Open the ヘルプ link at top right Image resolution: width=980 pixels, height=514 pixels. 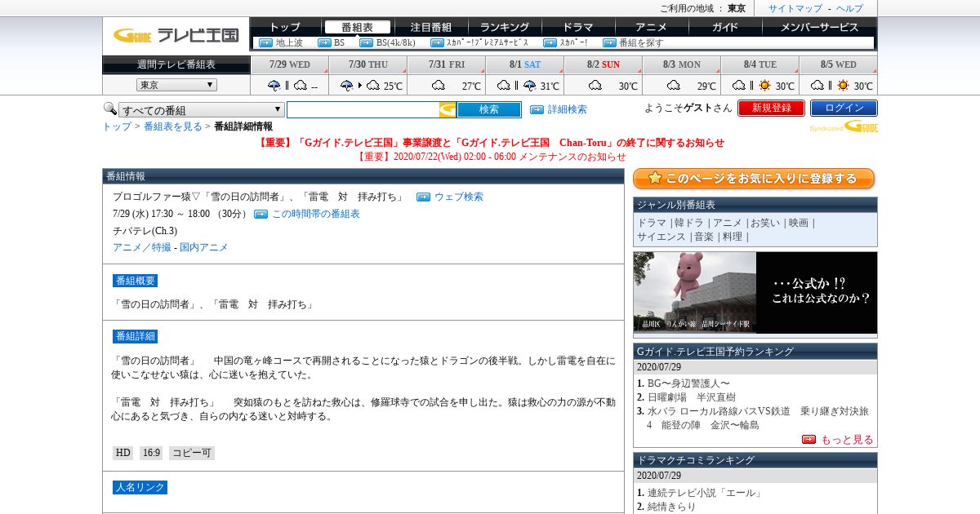tap(849, 8)
